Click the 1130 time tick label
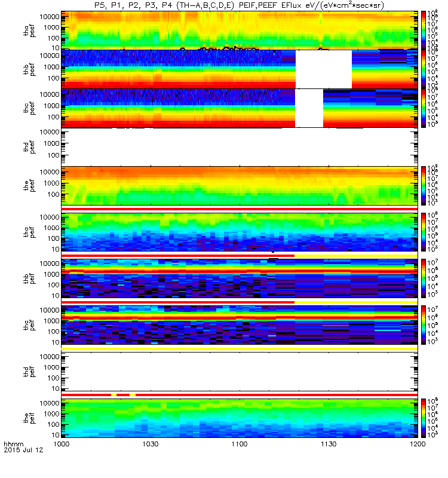This screenshot has height=478, width=448. [329, 444]
